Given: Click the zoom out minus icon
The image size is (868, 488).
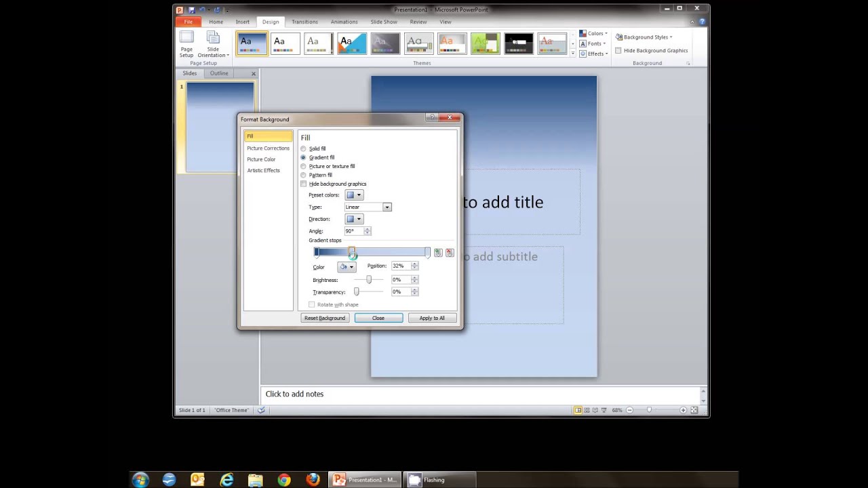Looking at the screenshot, I should pyautogui.click(x=629, y=410).
